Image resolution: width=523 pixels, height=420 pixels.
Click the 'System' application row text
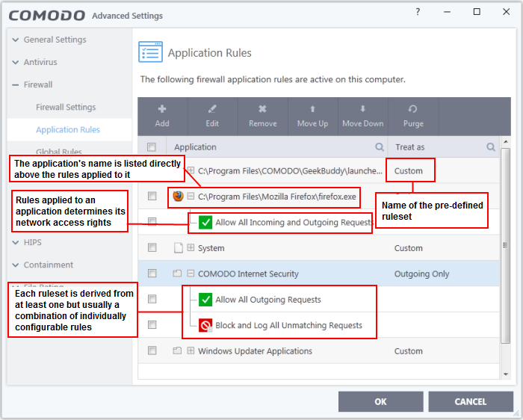tap(211, 248)
